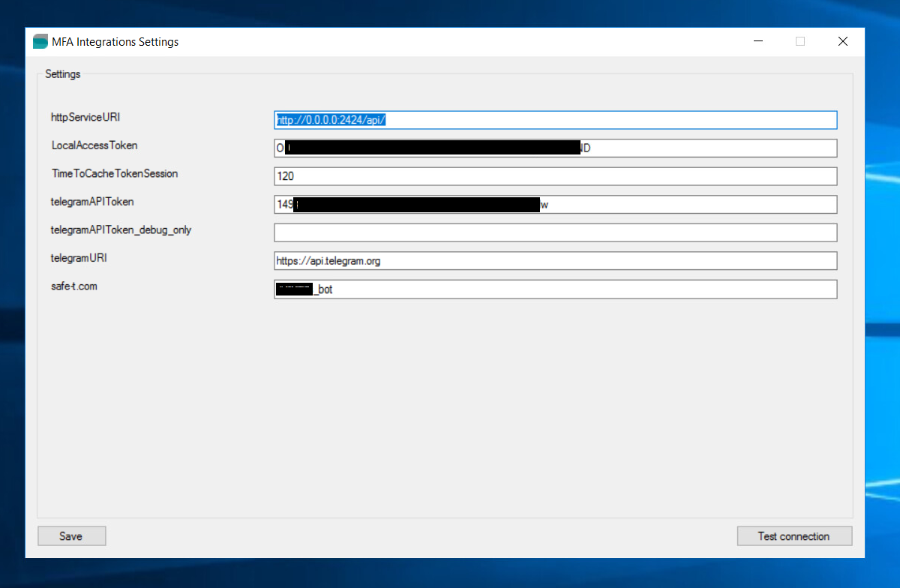Click the httpServiceURI label
This screenshot has height=588, width=900.
click(x=85, y=118)
